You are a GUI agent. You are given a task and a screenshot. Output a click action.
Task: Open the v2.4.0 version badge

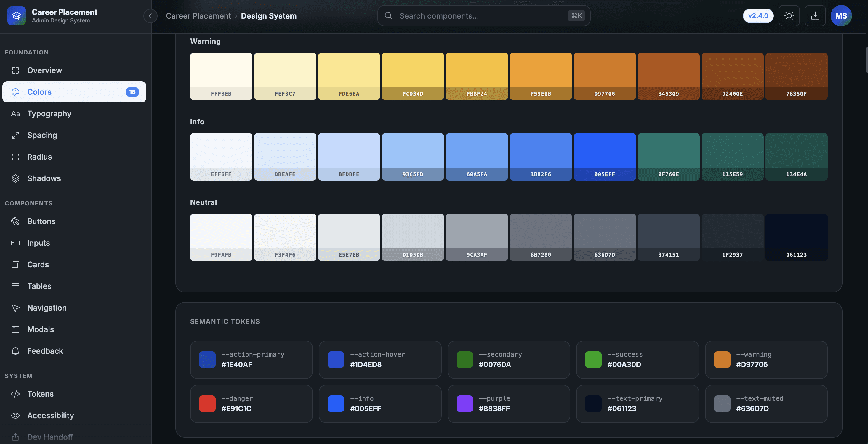point(758,16)
